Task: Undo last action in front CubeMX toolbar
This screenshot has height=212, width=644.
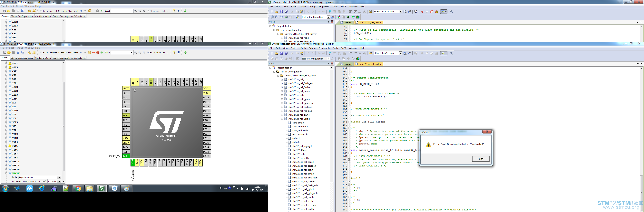Action: [x=81, y=53]
